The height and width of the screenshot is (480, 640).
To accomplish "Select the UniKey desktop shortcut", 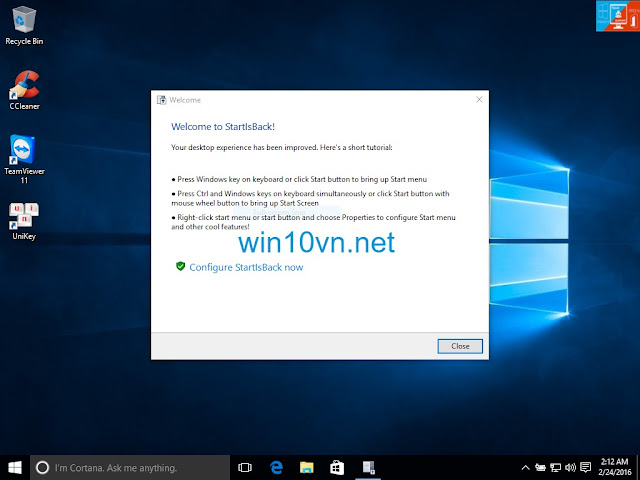I will coord(24,221).
